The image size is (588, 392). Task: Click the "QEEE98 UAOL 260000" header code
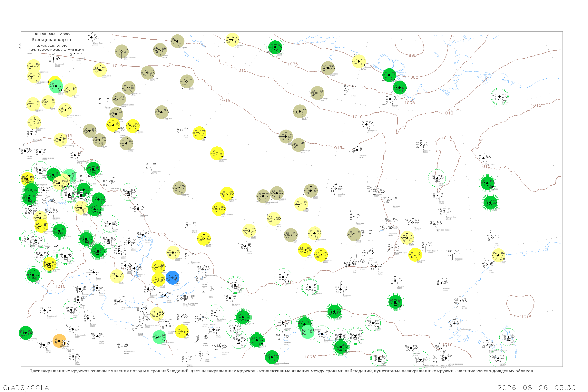pyautogui.click(x=53, y=34)
